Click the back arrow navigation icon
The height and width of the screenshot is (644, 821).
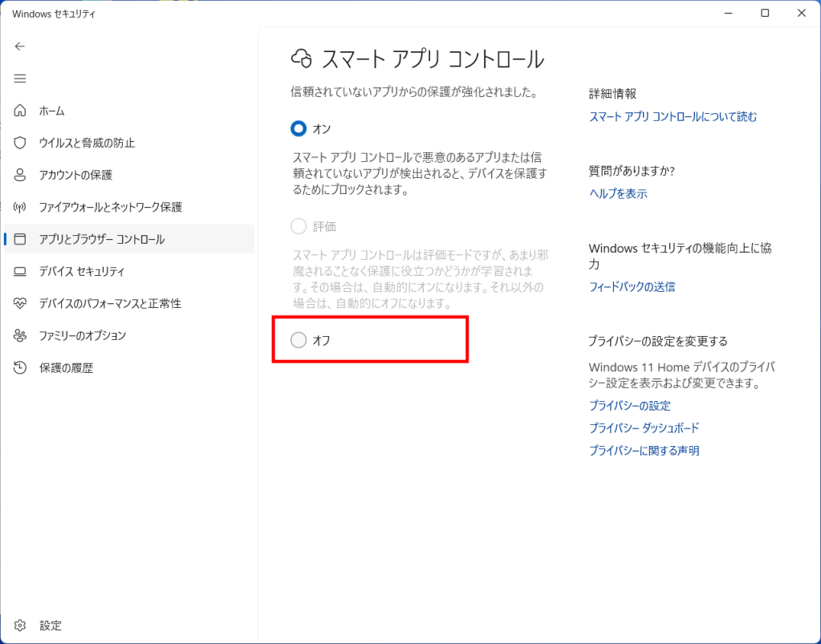19,47
